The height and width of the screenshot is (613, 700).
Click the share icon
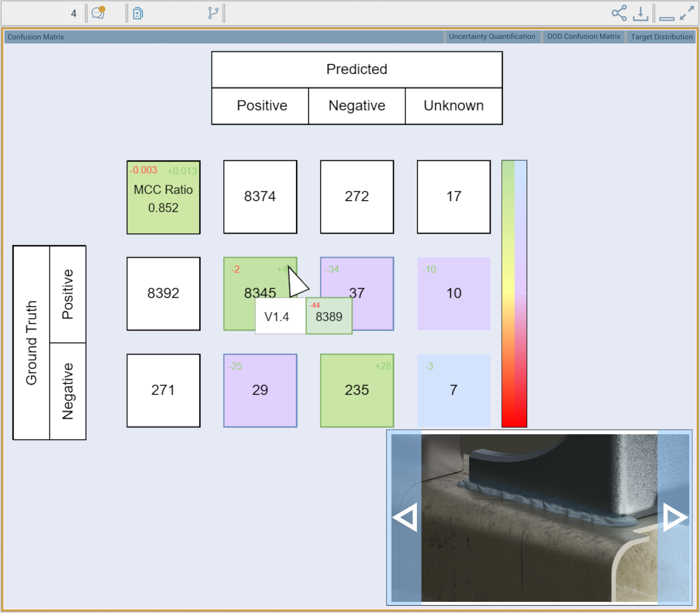[x=619, y=13]
